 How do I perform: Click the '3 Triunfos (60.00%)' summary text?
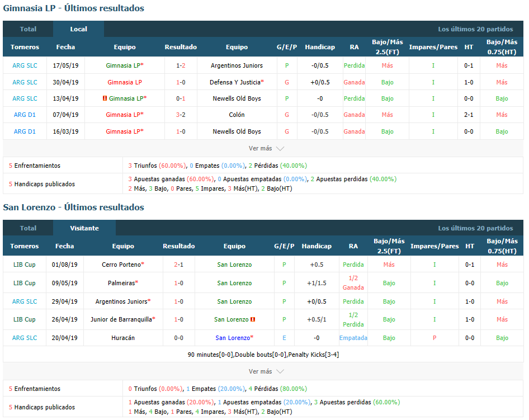157,166
